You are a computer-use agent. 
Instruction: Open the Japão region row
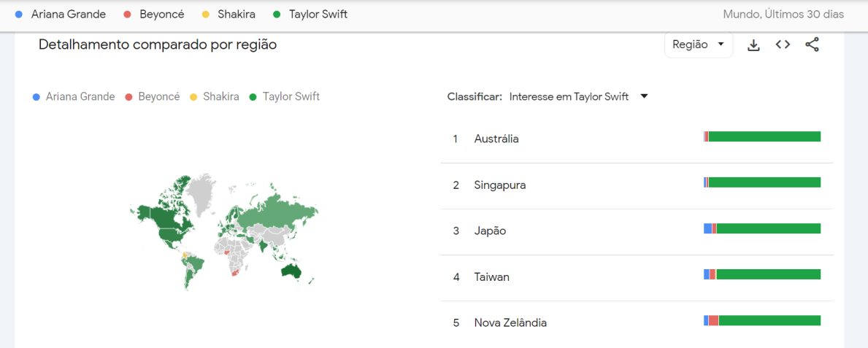[637, 231]
